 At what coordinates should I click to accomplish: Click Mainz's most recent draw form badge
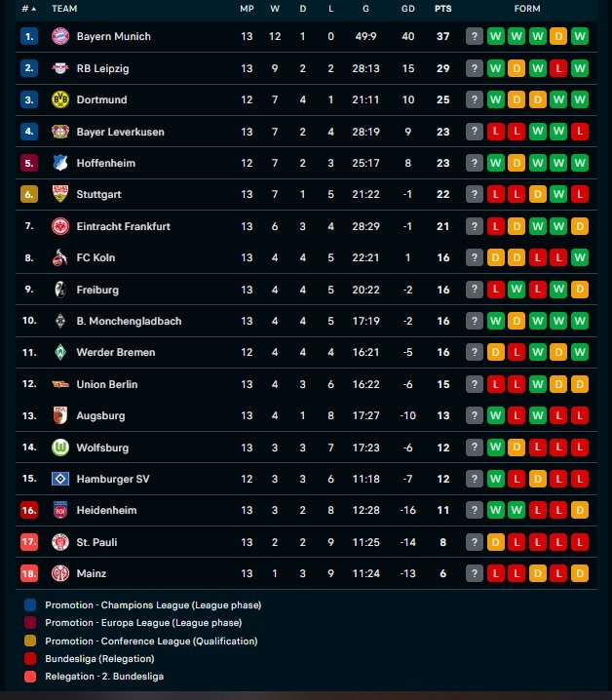pos(581,573)
